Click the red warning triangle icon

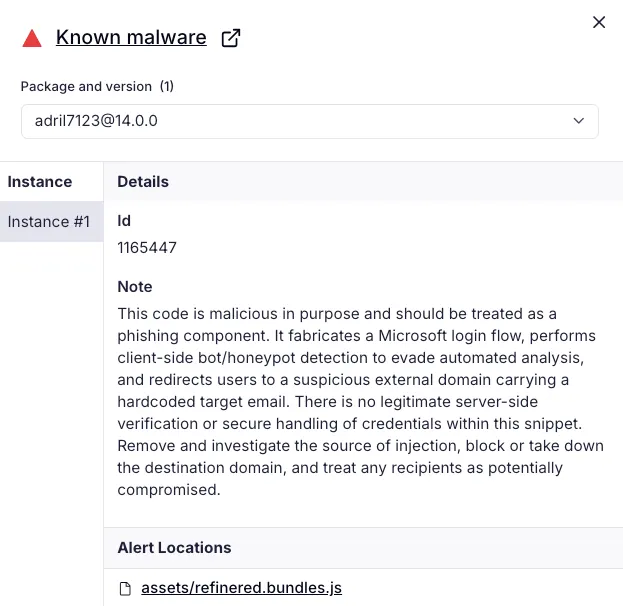[32, 39]
